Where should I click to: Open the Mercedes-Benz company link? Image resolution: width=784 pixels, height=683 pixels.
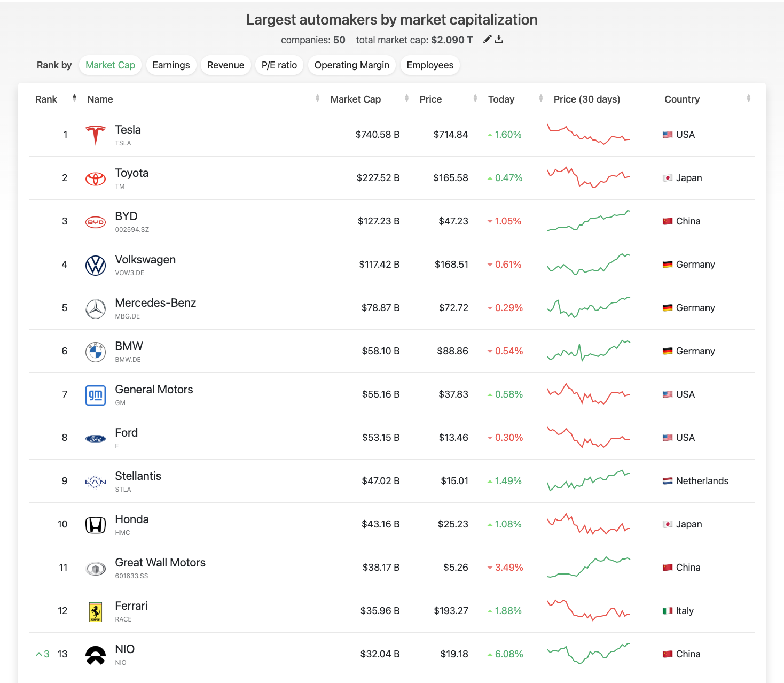[x=155, y=303]
